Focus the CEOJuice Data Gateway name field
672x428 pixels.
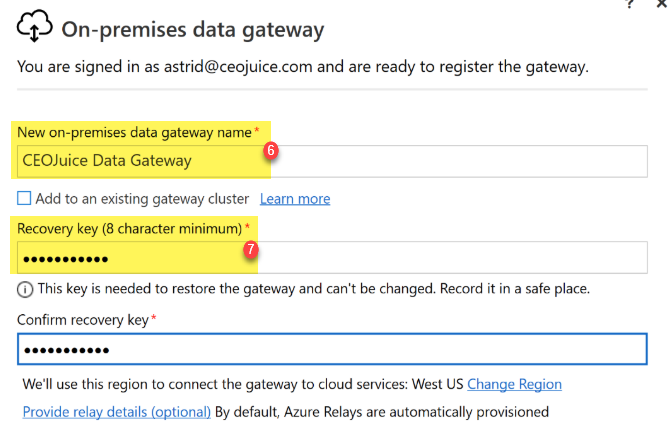pyautogui.click(x=332, y=162)
